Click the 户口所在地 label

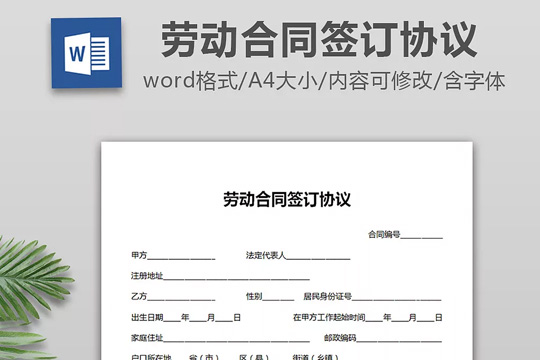point(151,357)
